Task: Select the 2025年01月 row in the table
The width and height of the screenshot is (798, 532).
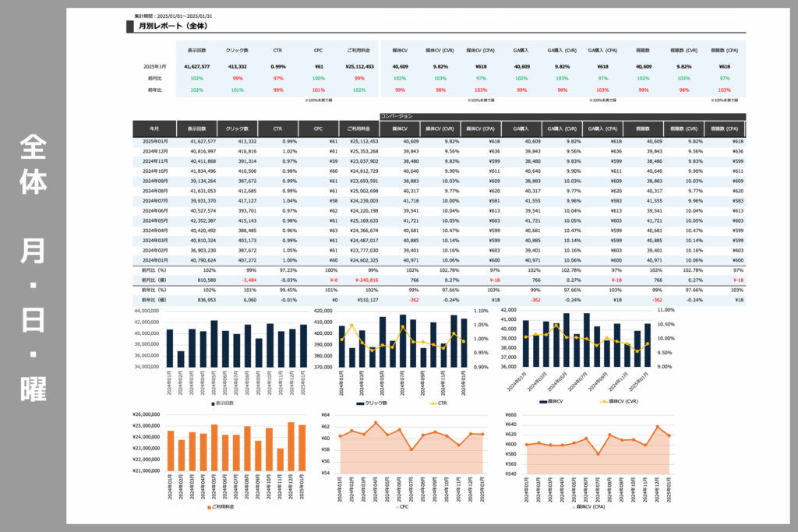Action: [x=156, y=141]
